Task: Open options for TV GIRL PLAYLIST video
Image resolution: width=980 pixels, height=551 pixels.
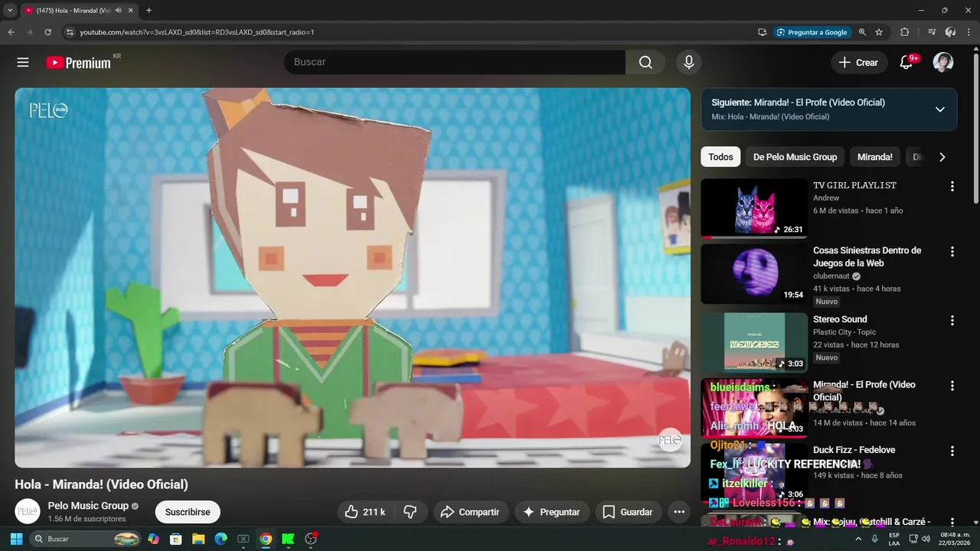Action: pos(952,186)
